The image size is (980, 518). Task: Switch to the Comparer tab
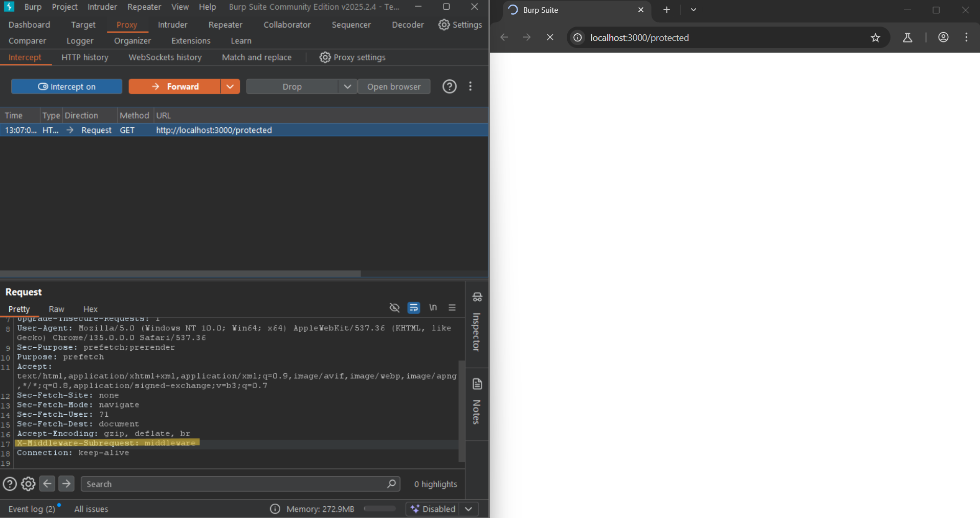pyautogui.click(x=27, y=40)
